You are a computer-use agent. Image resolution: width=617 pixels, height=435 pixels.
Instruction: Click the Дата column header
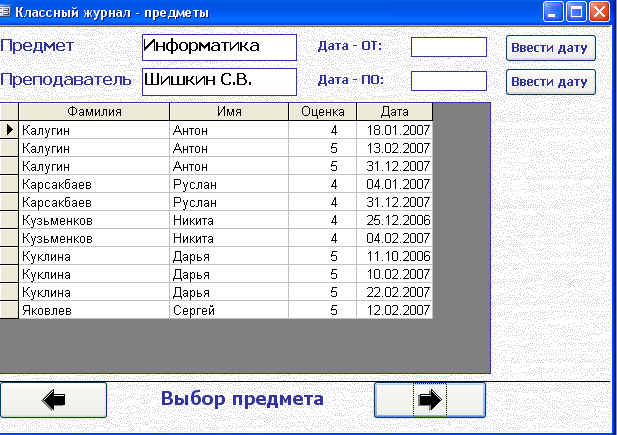(x=395, y=112)
